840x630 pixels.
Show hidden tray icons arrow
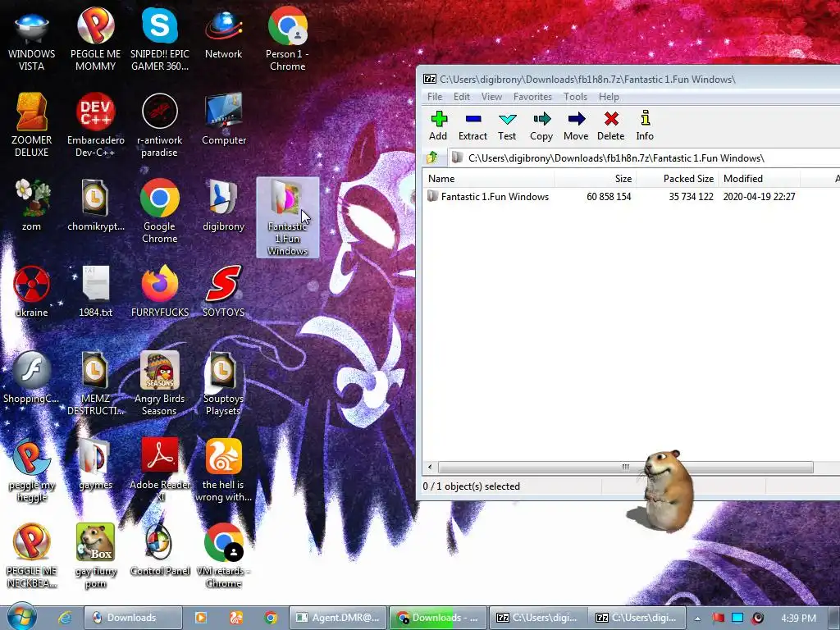[x=697, y=619]
